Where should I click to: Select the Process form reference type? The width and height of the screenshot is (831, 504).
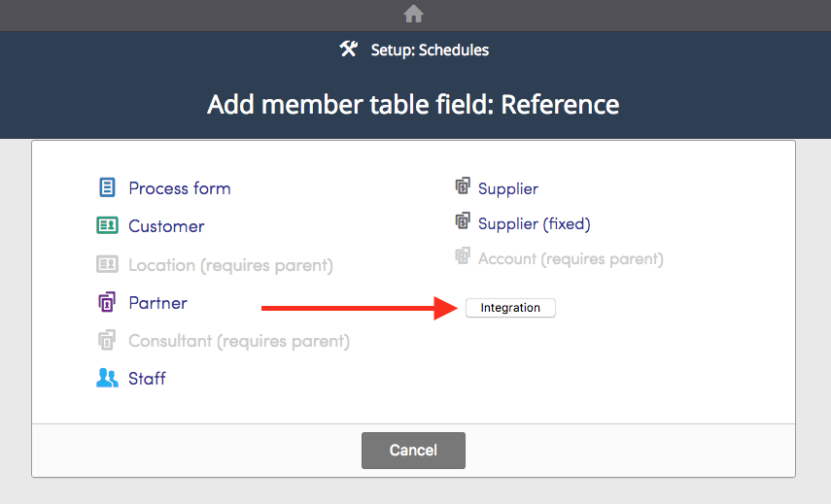click(x=180, y=188)
